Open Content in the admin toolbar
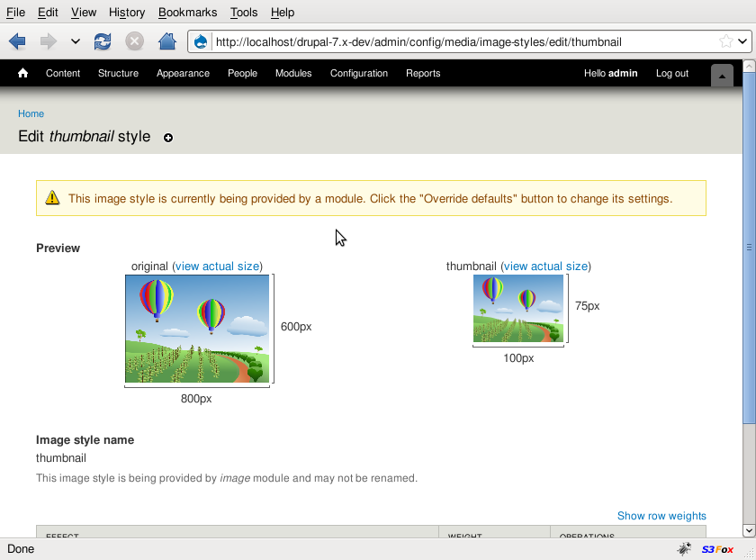This screenshot has height=560, width=756. [63, 73]
